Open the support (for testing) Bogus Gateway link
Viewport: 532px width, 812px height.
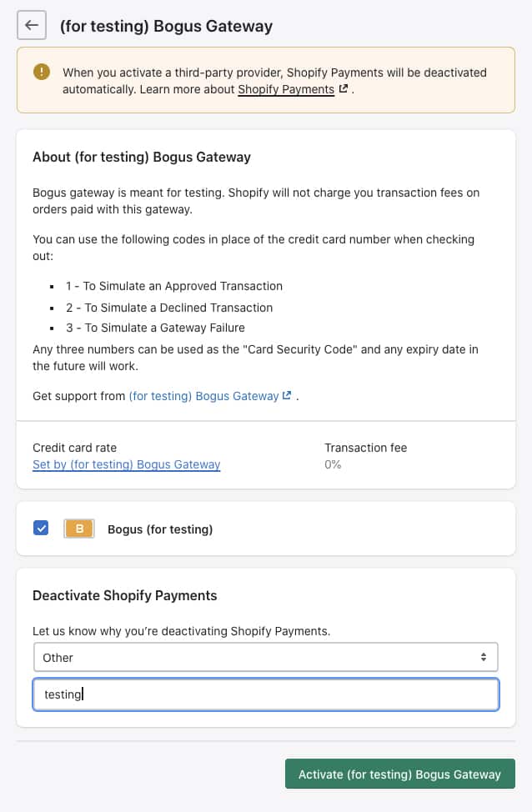click(x=203, y=396)
